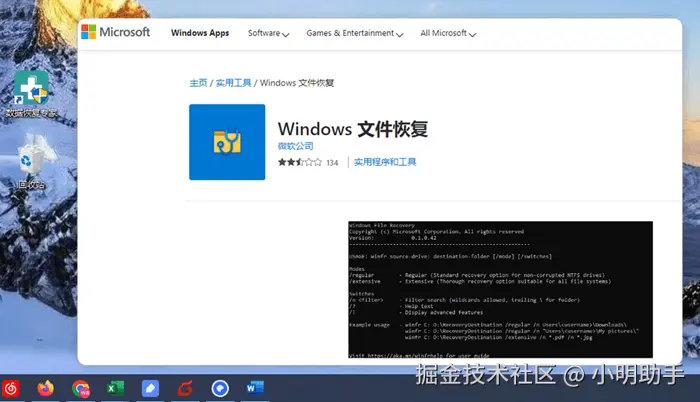Open NetEase Cloud Music in taskbar
Viewport: 700px width, 402px height.
[x=11, y=389]
